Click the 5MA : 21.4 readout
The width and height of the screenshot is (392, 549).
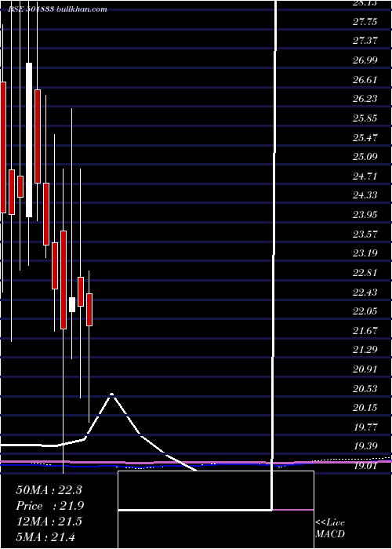click(x=45, y=536)
